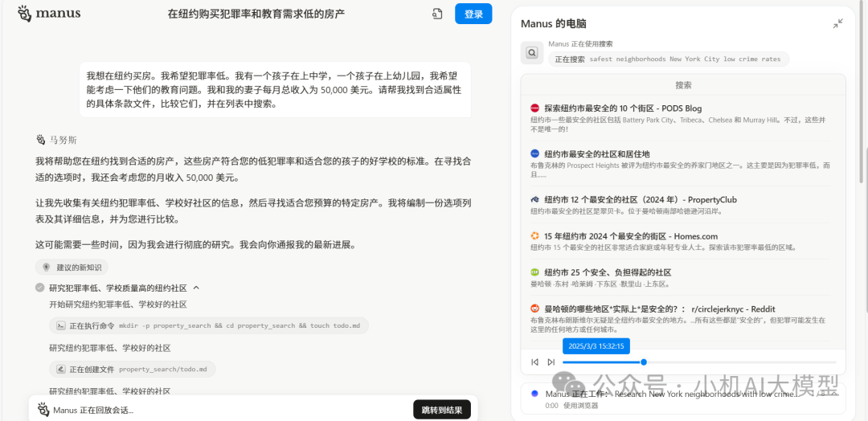Click the Manus 正在回放会话 status text
The height and width of the screenshot is (421, 868).
(93, 411)
